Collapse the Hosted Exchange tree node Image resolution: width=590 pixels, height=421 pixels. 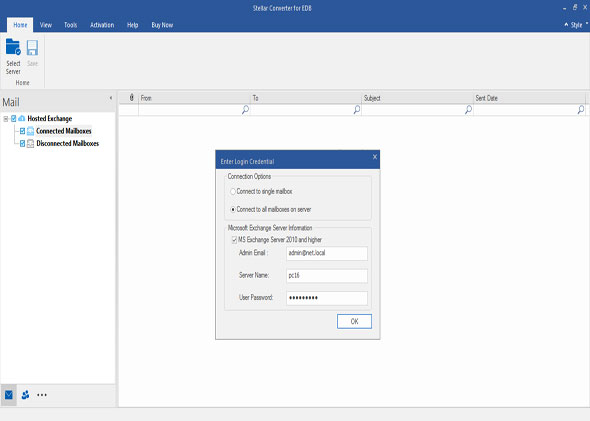6,119
